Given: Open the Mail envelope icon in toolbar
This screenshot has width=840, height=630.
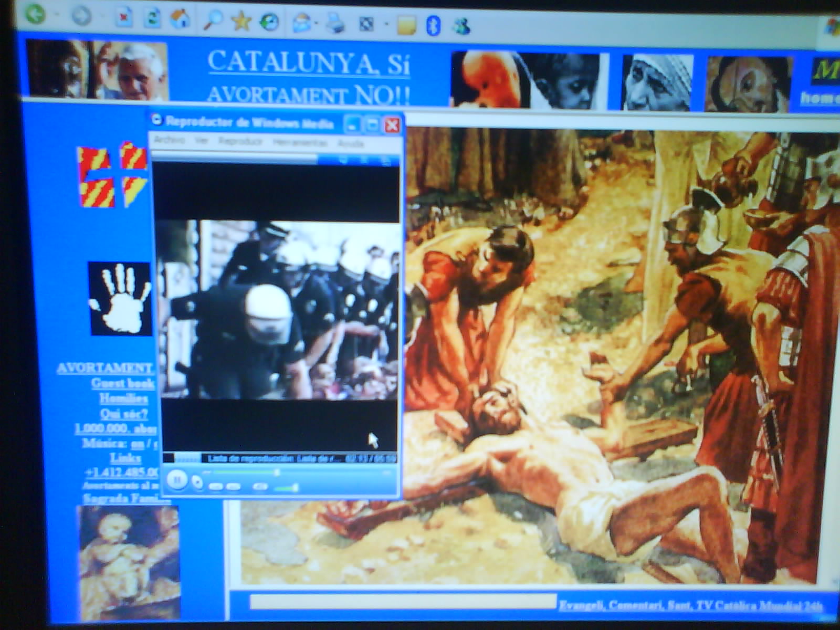Looking at the screenshot, I should (x=302, y=23).
